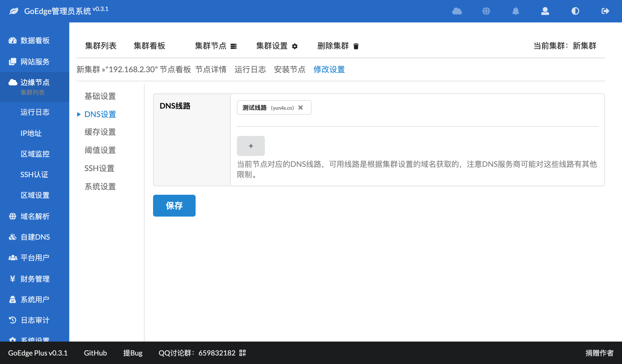Image resolution: width=622 pixels, height=364 pixels.
Task: Click the history icon beside 日志审计
Action: [12, 320]
